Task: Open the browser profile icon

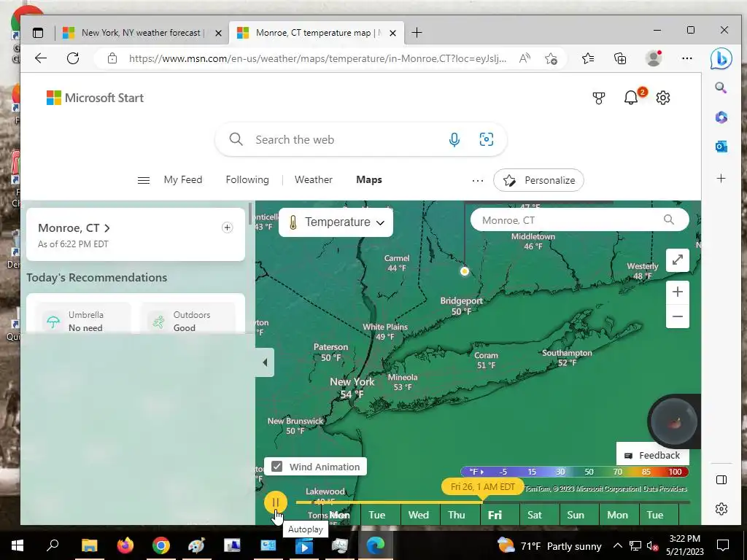Action: (x=653, y=58)
